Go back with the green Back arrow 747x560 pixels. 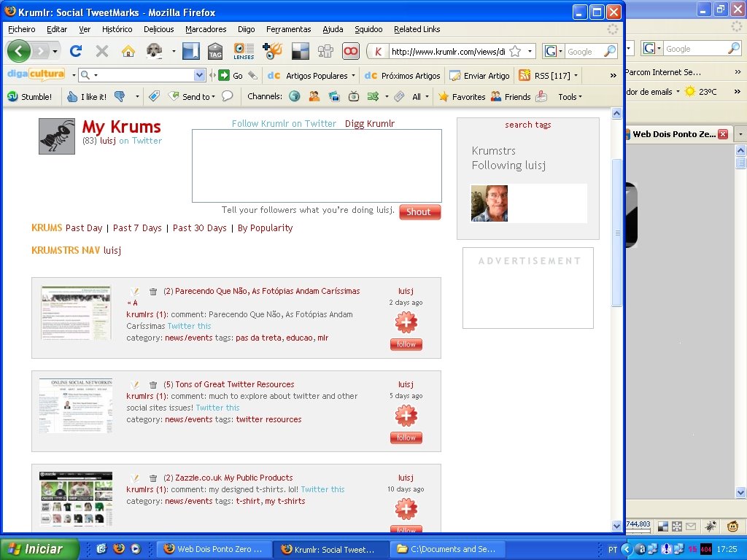(18, 50)
